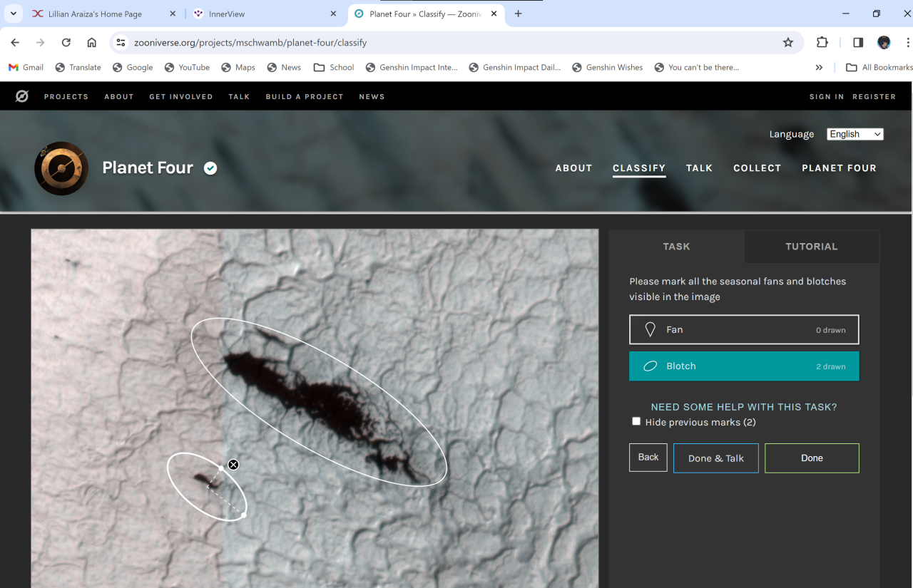
Task: Open the Google bookmark
Action: [x=133, y=67]
